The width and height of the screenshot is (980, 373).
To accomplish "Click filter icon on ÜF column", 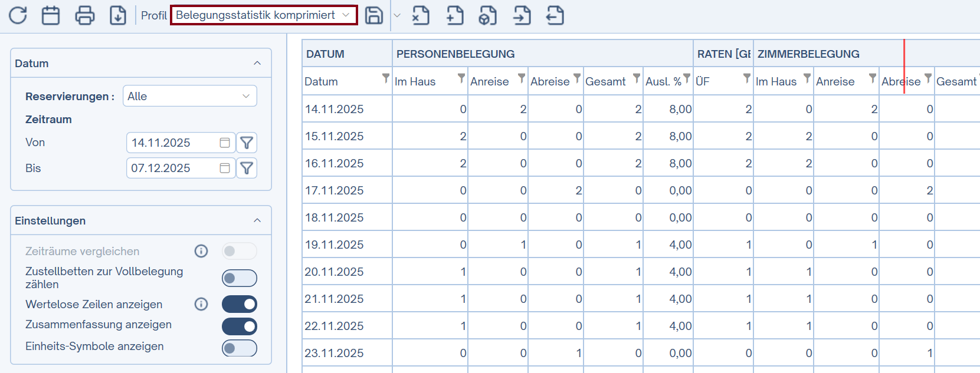I will pyautogui.click(x=747, y=78).
